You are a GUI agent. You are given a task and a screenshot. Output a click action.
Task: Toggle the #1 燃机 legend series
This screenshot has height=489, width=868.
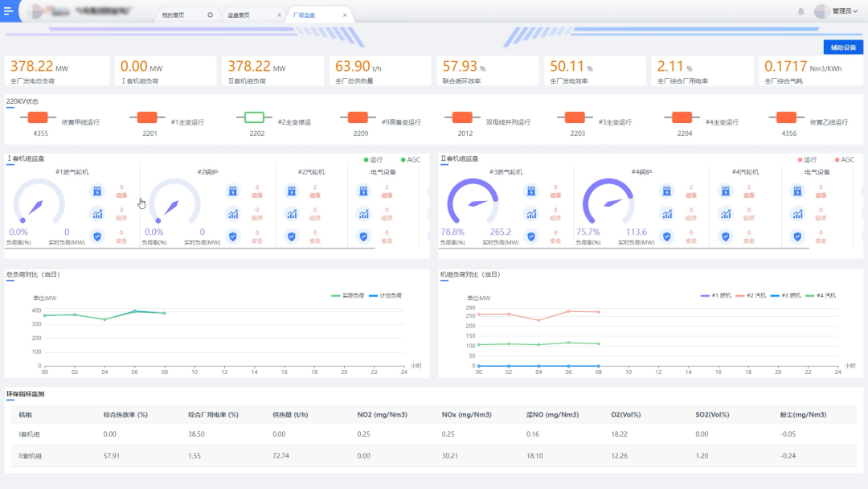coord(716,296)
